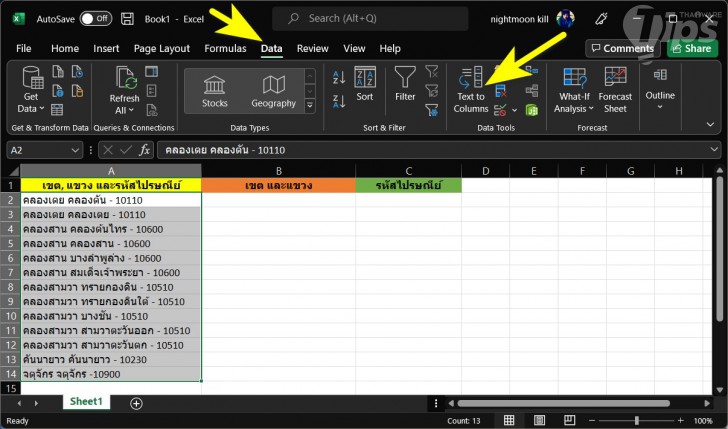This screenshot has height=429, width=728.
Task: Click the formula bar Cancel X icon
Action: (108, 150)
